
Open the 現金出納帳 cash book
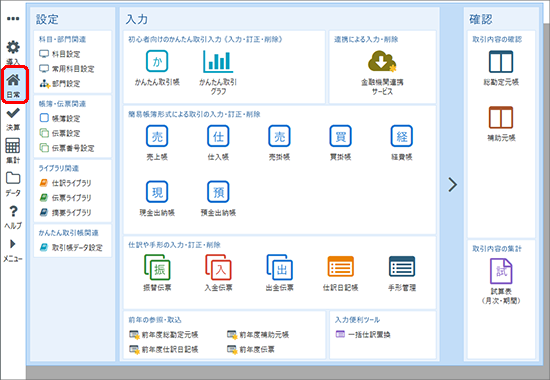[157, 192]
